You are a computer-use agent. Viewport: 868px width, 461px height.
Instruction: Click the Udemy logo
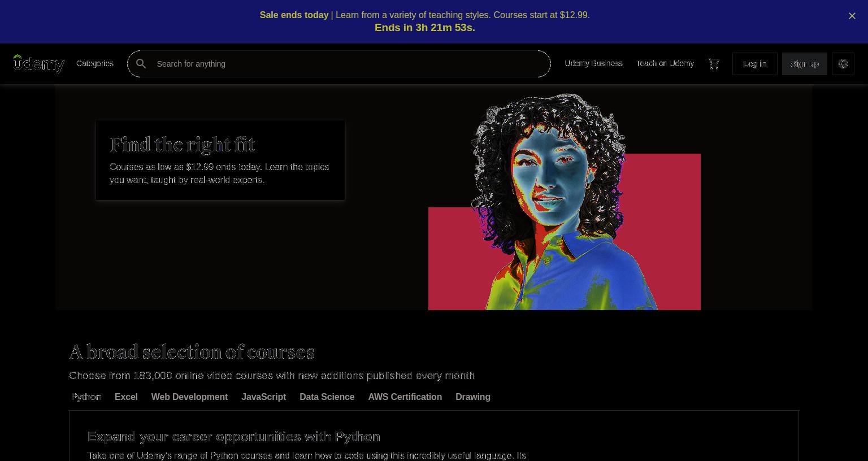point(39,64)
